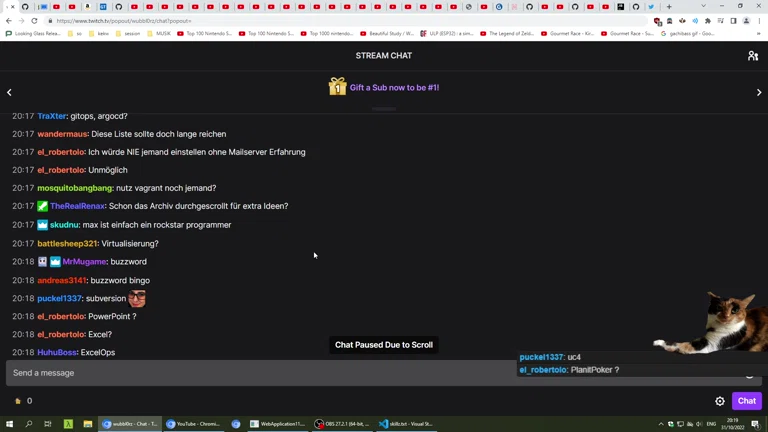This screenshot has height=432, width=768.
Task: Open the Chrome profile avatar
Action: point(746,21)
